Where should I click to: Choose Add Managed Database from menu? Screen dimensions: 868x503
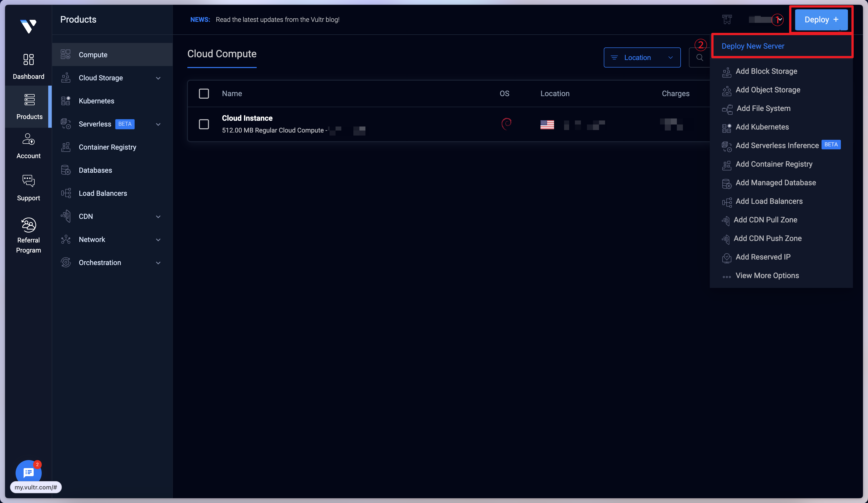point(775,183)
